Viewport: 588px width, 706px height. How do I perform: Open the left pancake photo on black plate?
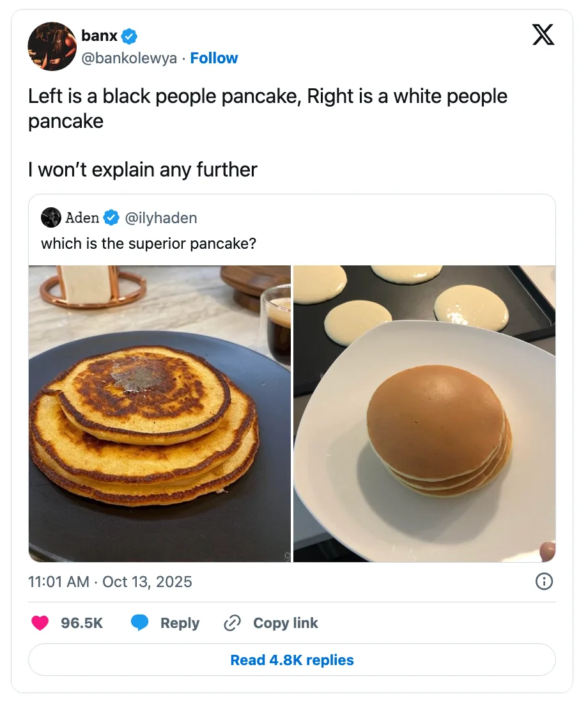pos(160,414)
